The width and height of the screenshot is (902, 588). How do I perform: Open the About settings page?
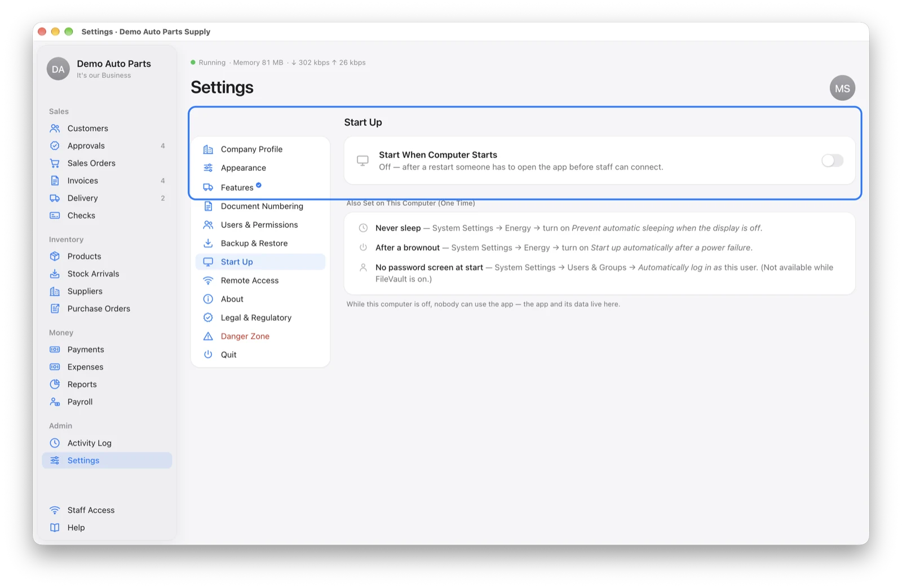[260, 299]
